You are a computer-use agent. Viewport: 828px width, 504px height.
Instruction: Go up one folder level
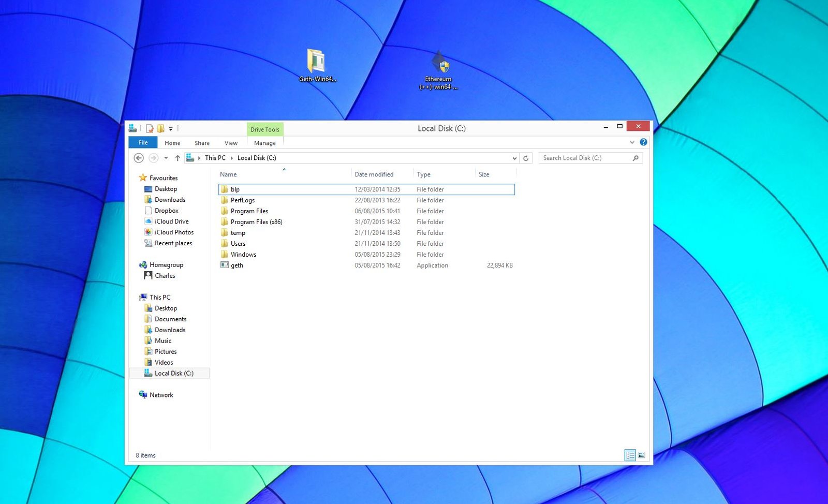178,158
